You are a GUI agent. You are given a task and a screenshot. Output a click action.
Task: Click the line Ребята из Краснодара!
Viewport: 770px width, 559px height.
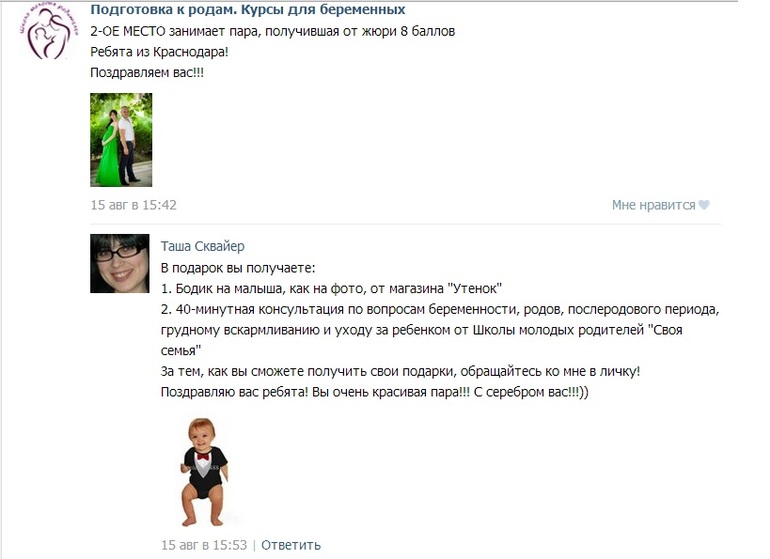(x=159, y=52)
